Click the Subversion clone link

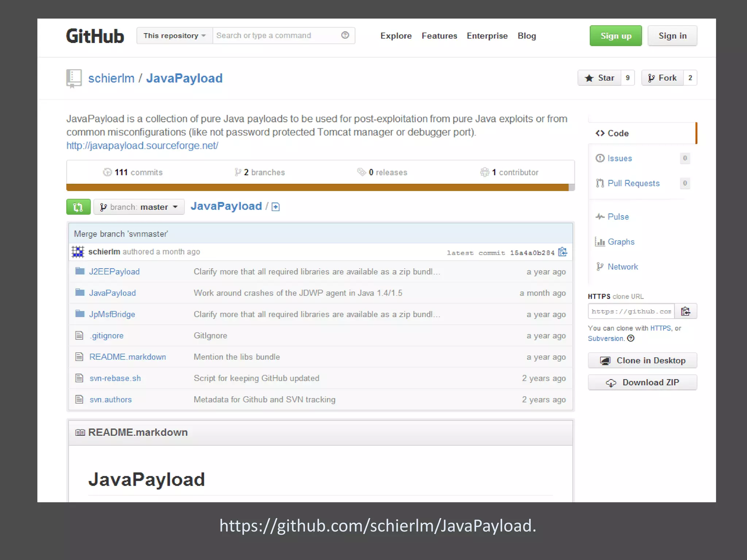[x=605, y=338]
